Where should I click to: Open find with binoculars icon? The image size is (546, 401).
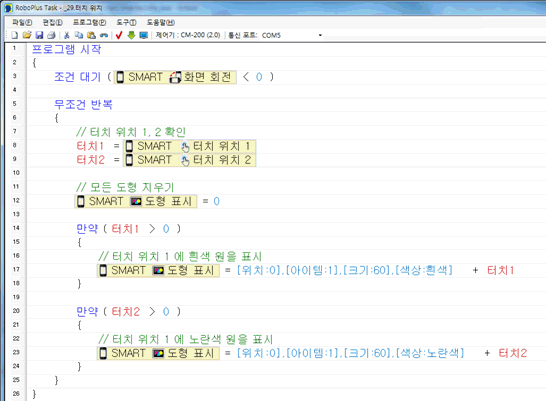[103, 35]
